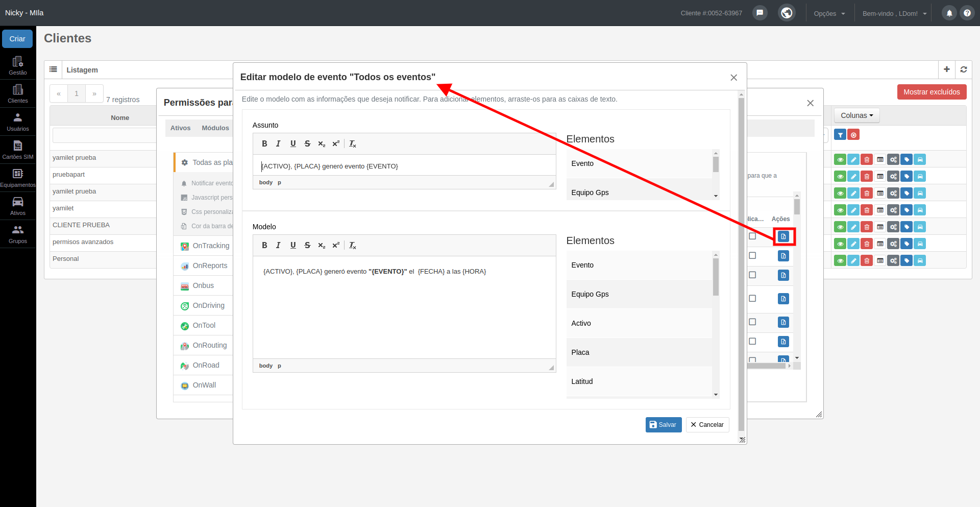Click the refresh icon in Listagem panel
980x507 pixels.
click(964, 69)
